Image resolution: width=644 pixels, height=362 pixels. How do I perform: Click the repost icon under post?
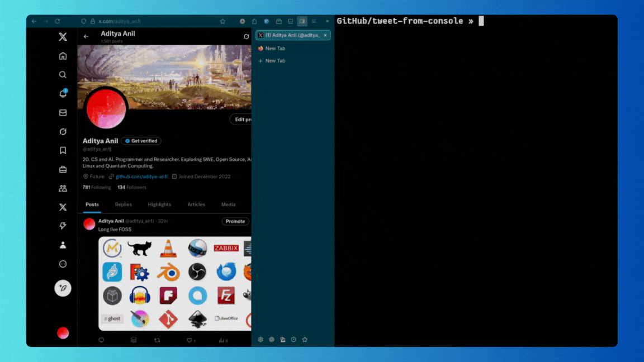[x=157, y=340]
